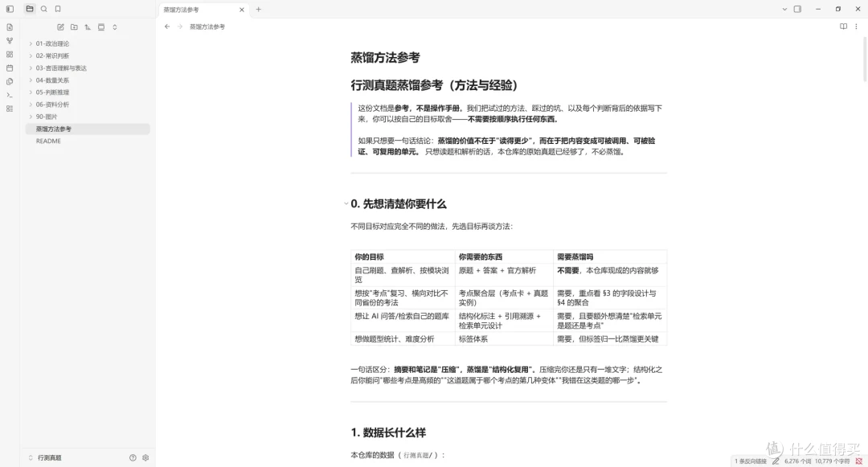Click the 蒸馏方法参考 breadcrumb title
The image size is (868, 467).
point(207,27)
